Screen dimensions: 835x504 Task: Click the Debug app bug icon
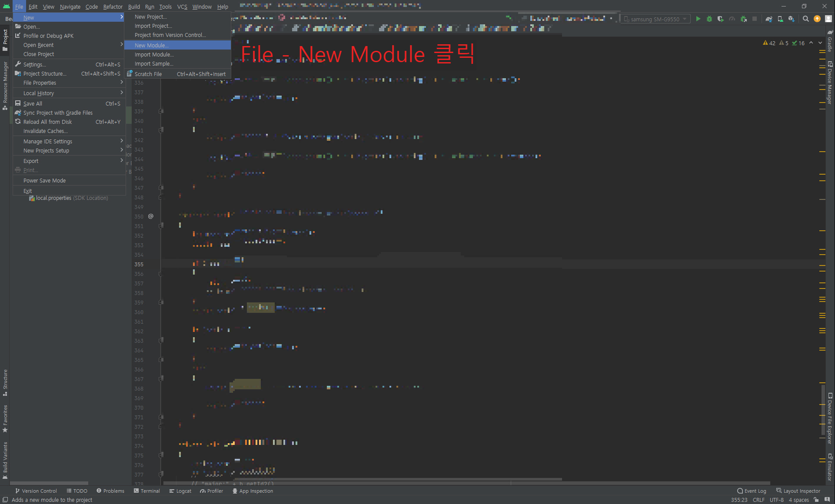[709, 19]
